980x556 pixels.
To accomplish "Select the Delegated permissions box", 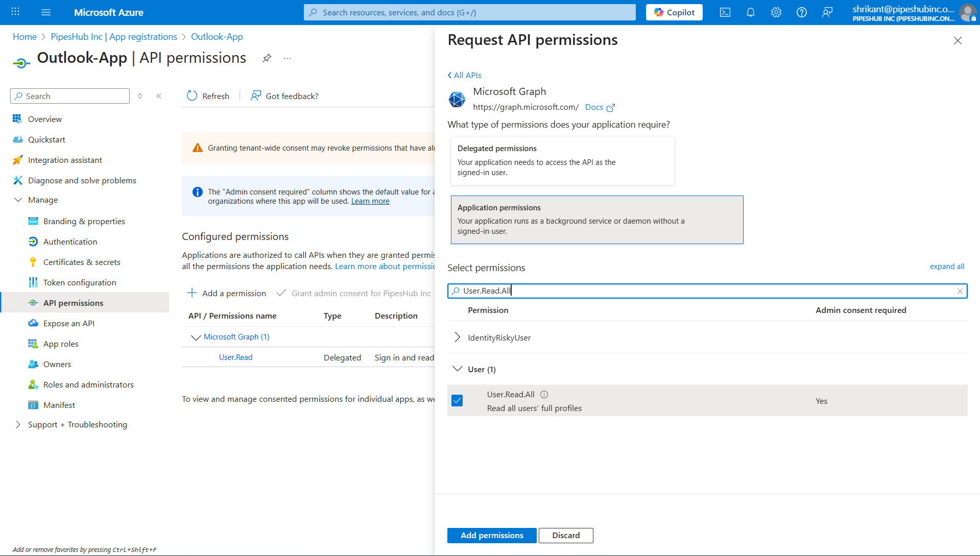I will tap(562, 160).
